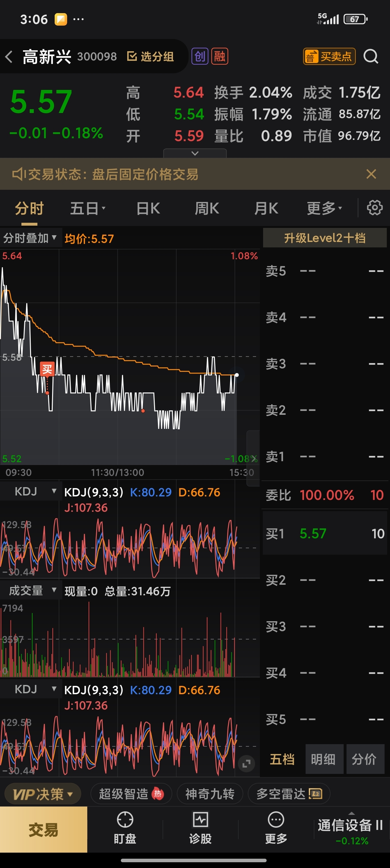Image resolution: width=390 pixels, height=868 pixels.
Task: Tap the 市值 96.79亿 value
Action: tap(359, 136)
